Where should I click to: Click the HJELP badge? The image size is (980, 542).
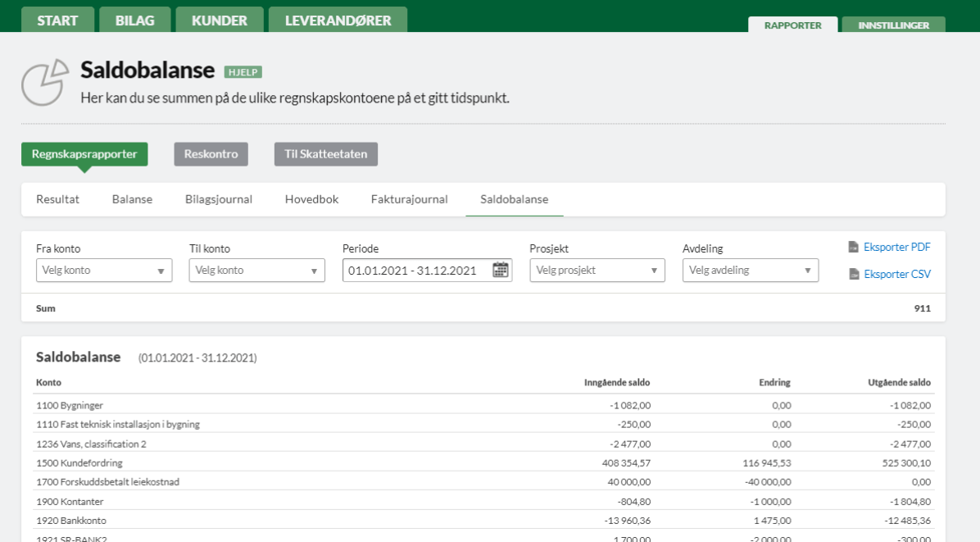click(243, 72)
